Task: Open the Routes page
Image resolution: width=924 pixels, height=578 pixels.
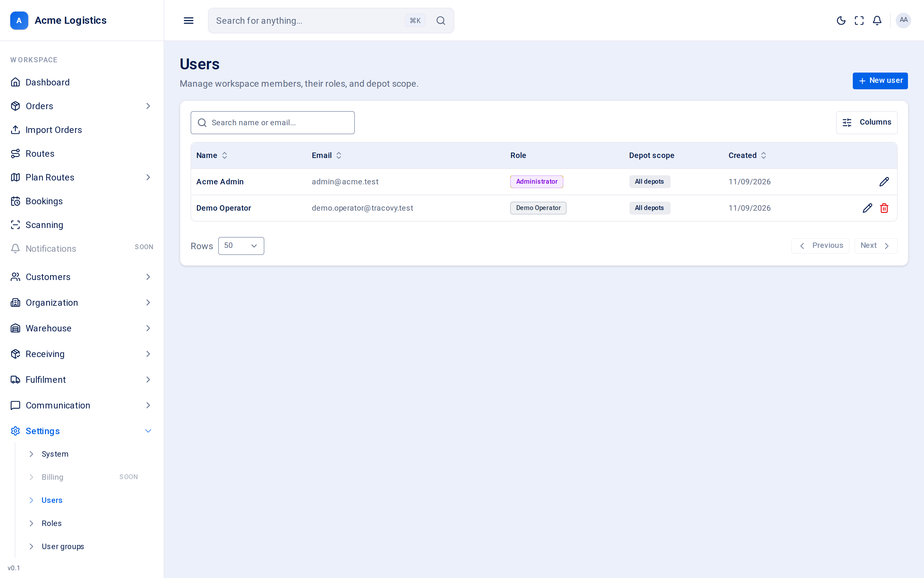Action: click(x=82, y=154)
